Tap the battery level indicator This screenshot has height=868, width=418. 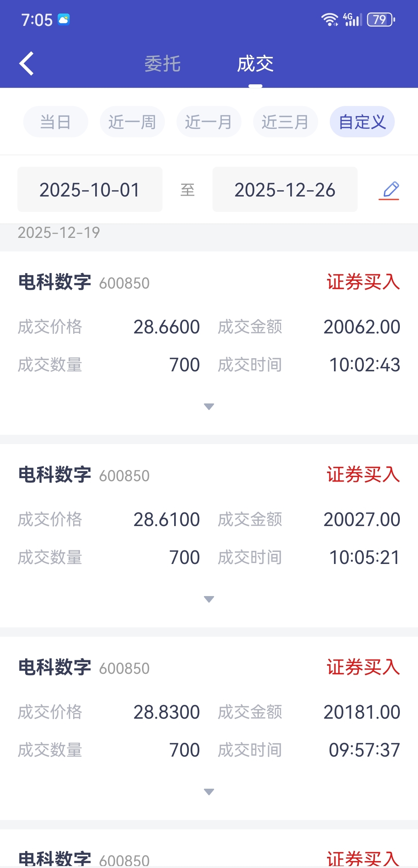point(380,19)
